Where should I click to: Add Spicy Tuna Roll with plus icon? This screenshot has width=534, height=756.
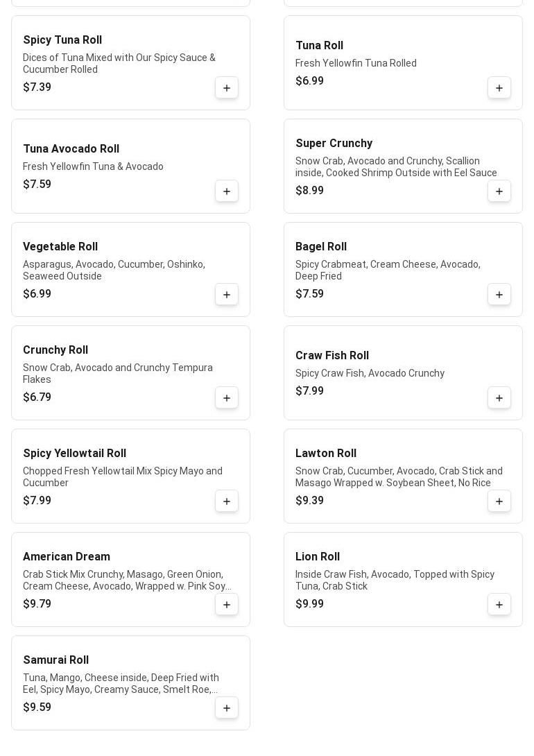click(x=227, y=88)
